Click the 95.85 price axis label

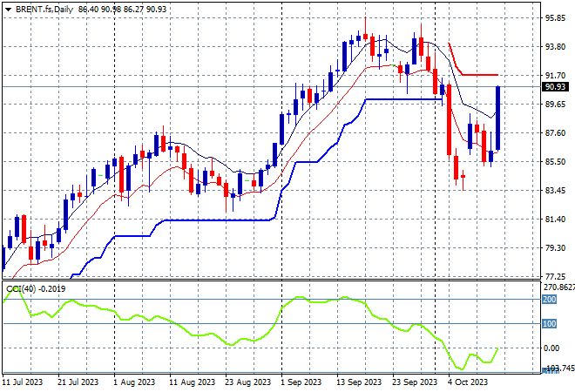point(556,17)
